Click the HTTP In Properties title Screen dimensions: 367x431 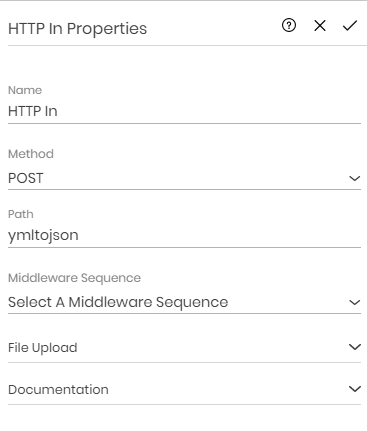pos(77,29)
